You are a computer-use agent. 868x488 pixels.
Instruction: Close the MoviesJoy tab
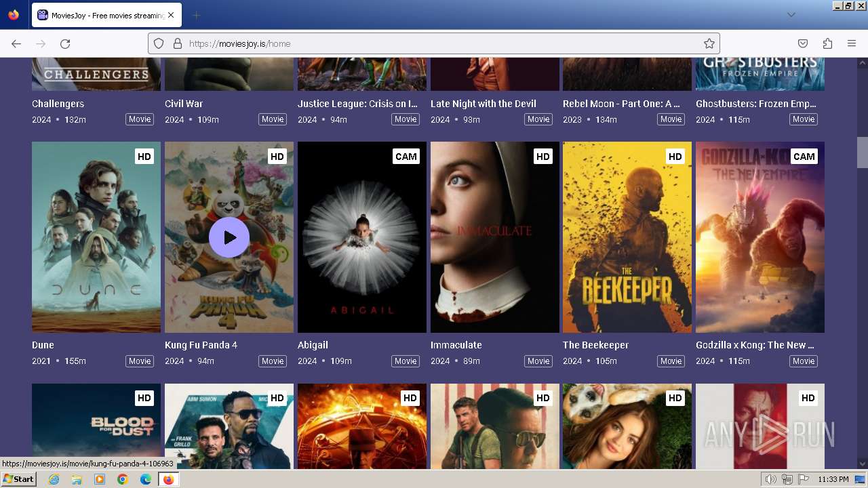(x=171, y=15)
